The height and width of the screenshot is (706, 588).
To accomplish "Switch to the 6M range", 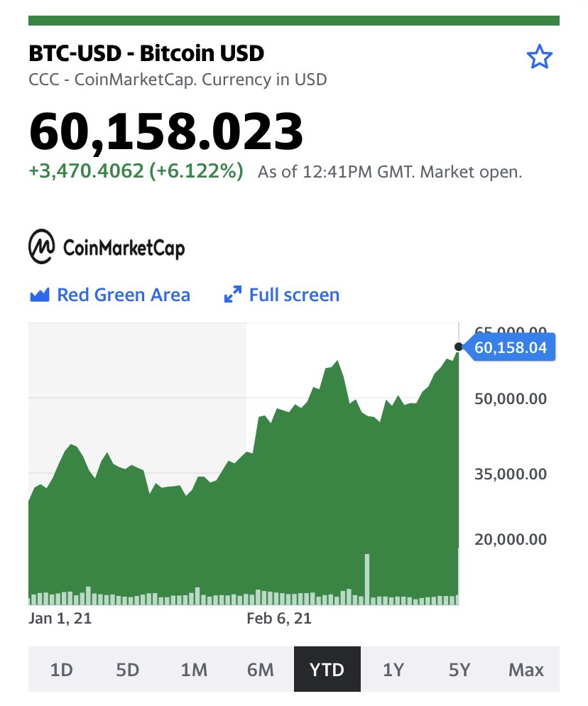I will 261,669.
